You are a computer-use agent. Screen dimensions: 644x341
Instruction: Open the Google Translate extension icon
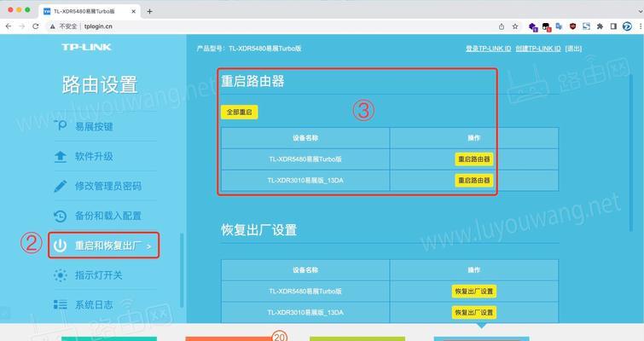559,26
